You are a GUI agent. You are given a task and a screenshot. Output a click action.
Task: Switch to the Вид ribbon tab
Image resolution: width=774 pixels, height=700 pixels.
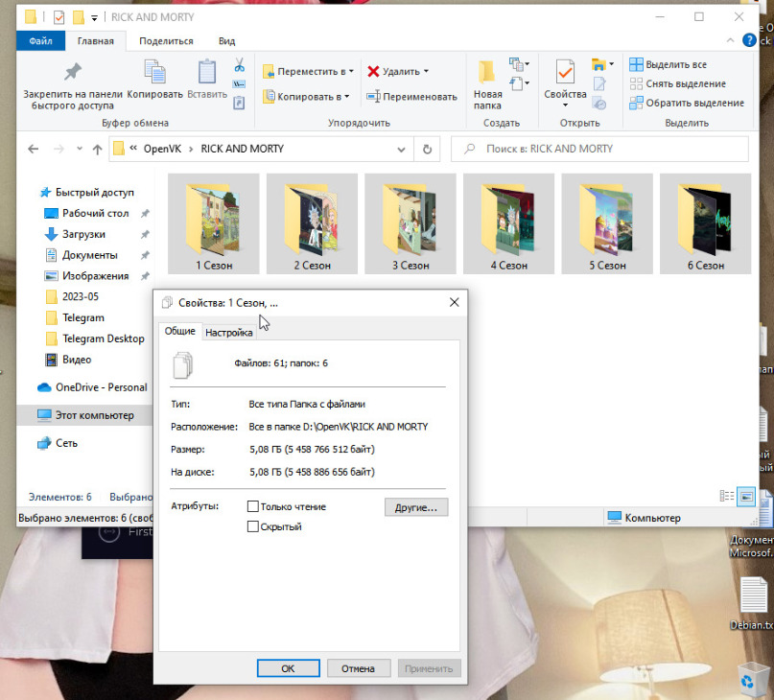(x=226, y=41)
